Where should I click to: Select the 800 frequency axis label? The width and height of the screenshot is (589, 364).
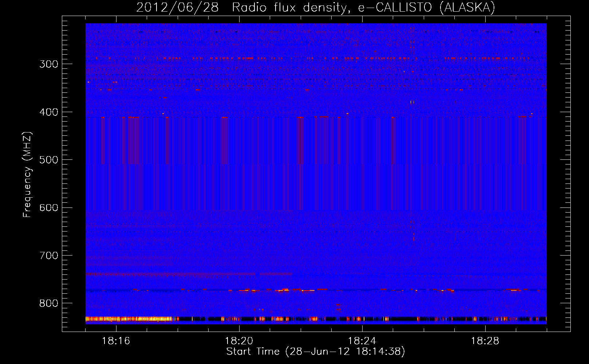49,304
